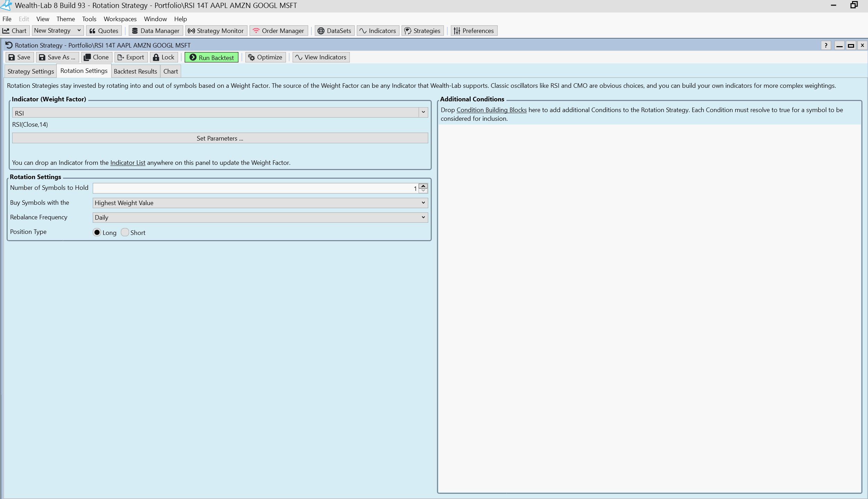Click the DataSets globe icon
The image size is (868, 499).
pos(321,31)
